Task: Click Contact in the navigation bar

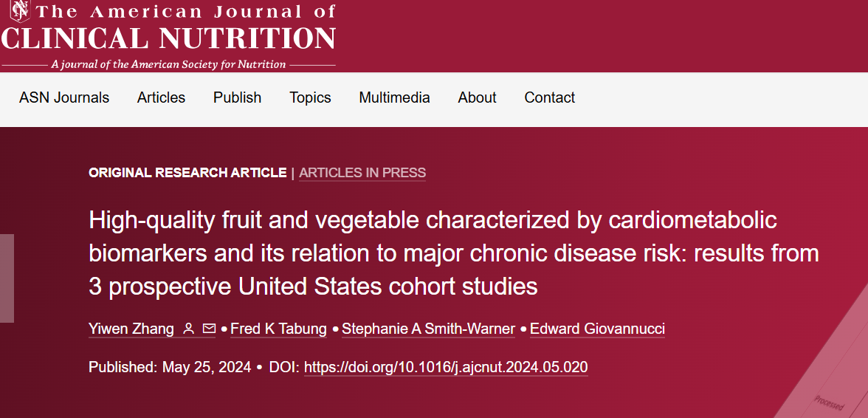Action: pyautogui.click(x=549, y=97)
